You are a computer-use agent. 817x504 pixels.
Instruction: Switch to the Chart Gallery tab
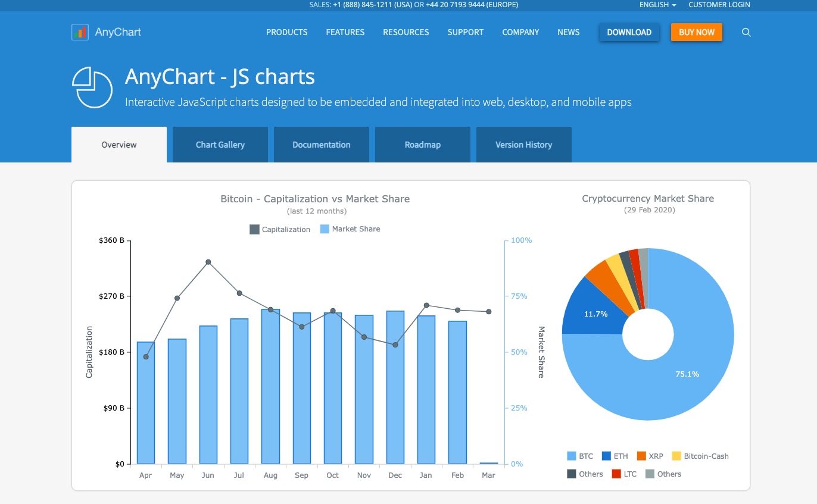pos(220,145)
